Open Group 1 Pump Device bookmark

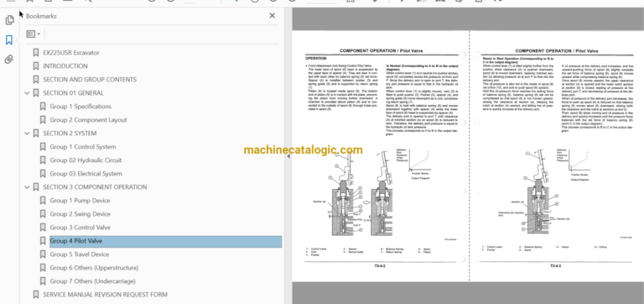(x=80, y=201)
